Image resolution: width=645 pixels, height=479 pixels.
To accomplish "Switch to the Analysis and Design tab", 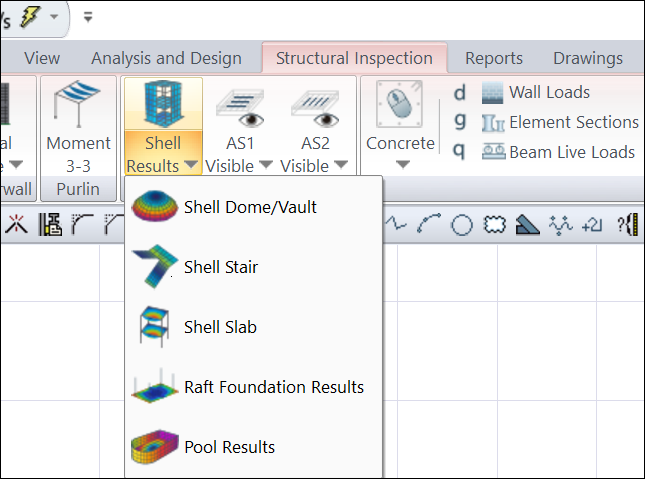I will (x=166, y=58).
